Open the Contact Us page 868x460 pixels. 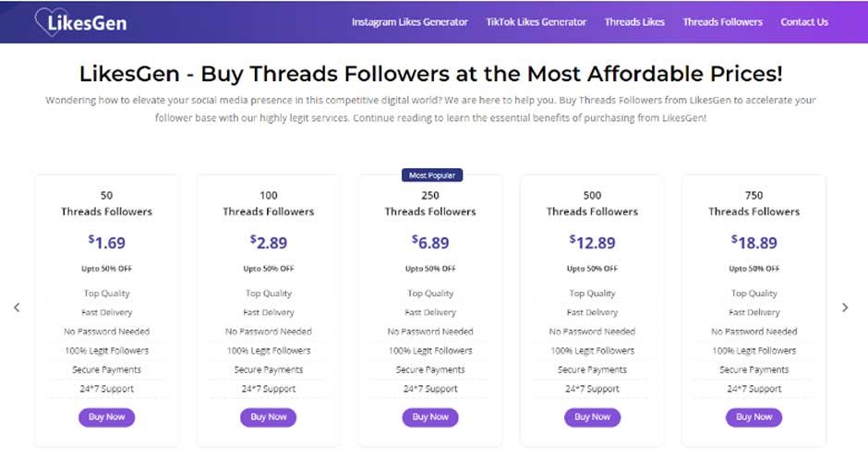tap(804, 22)
